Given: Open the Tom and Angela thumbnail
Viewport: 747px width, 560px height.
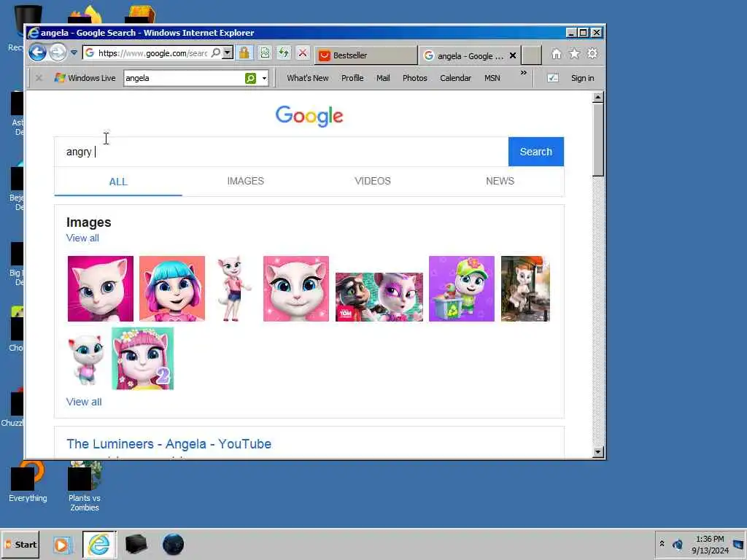Looking at the screenshot, I should point(379,297).
